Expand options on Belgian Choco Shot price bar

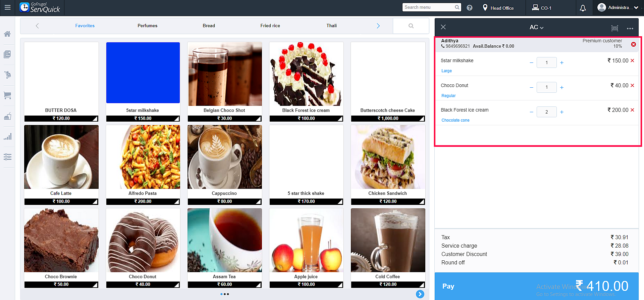[x=258, y=119]
